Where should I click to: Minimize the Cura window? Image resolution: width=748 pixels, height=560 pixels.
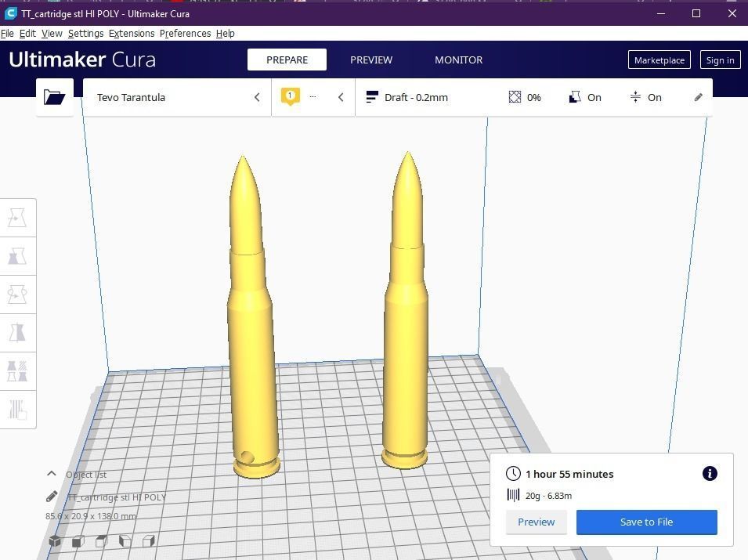pyautogui.click(x=661, y=13)
